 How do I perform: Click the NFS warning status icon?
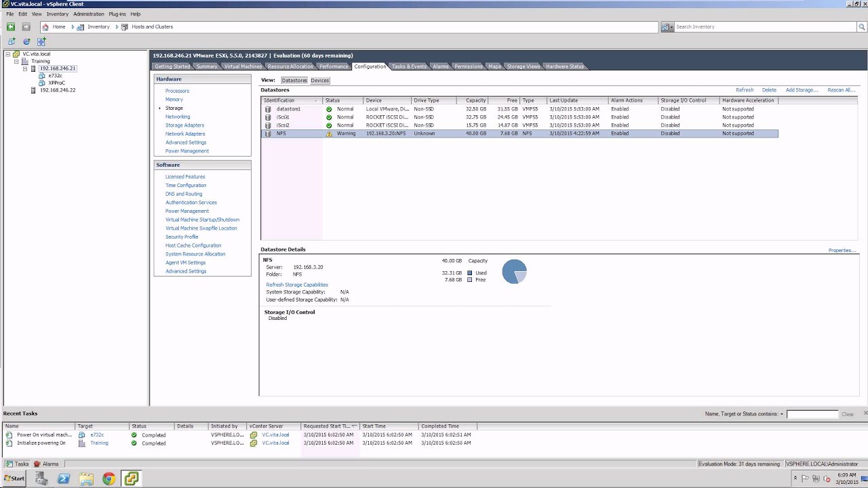point(329,134)
